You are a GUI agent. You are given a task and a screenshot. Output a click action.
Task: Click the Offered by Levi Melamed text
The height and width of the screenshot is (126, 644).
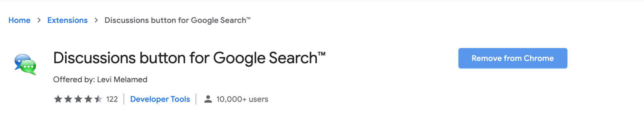click(x=100, y=80)
